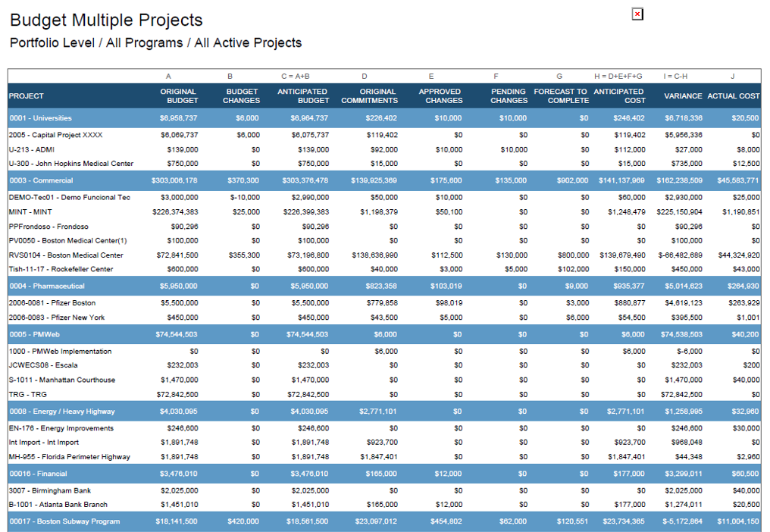
Task: Click Energy original commitments $2,771,101
Action: [377, 412]
